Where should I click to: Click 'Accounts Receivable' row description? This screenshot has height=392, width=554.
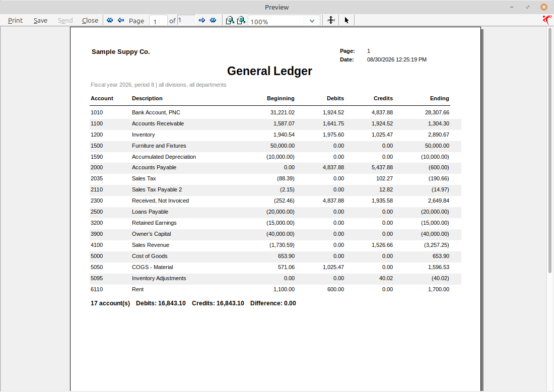pyautogui.click(x=158, y=123)
